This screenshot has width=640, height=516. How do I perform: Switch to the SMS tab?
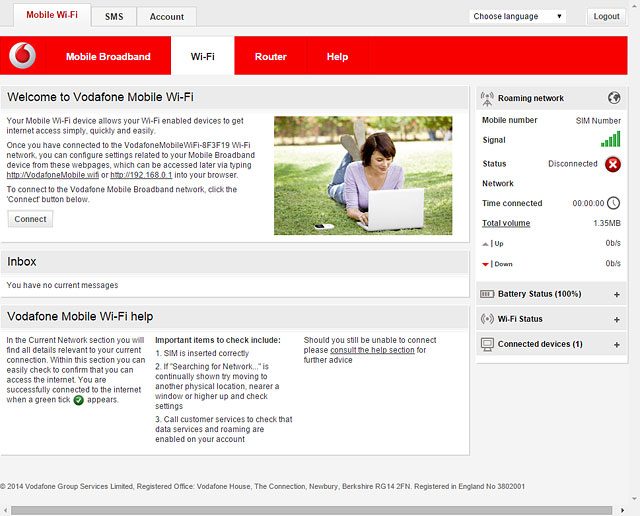coord(114,17)
